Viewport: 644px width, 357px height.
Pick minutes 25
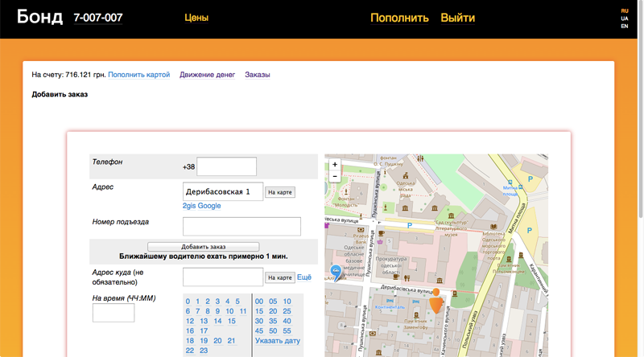(x=287, y=311)
